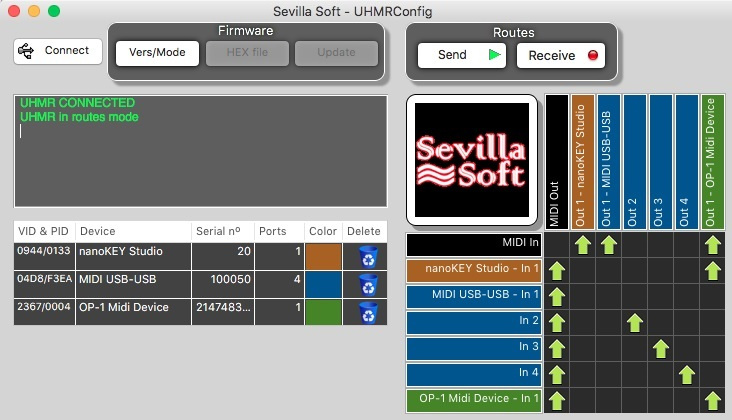Click the Receive routes button
The image size is (732, 420).
561,55
